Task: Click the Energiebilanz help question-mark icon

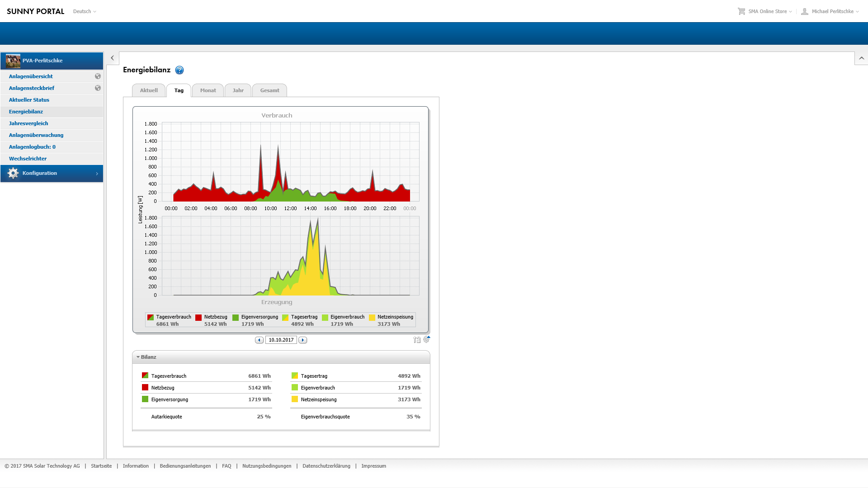Action: [x=179, y=70]
